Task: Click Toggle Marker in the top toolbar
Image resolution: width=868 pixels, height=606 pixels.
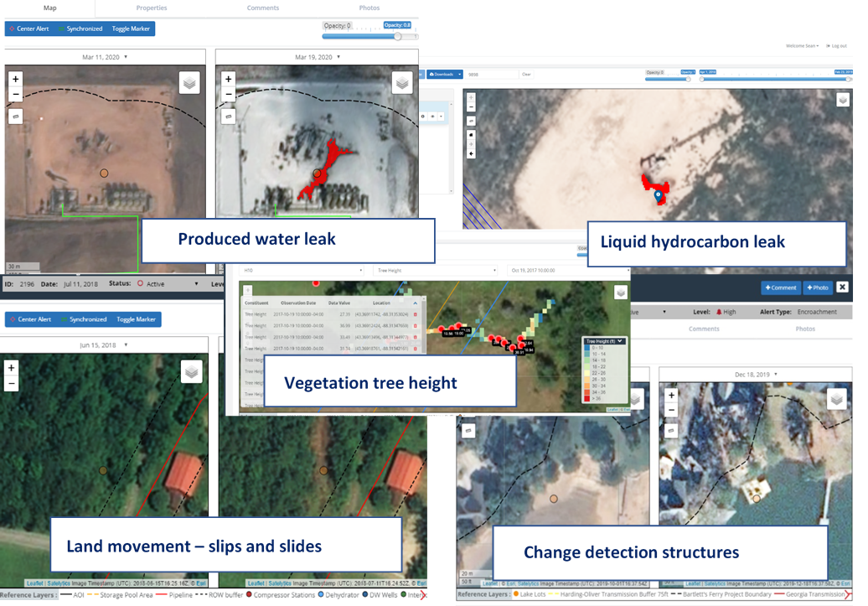Action: tap(131, 28)
